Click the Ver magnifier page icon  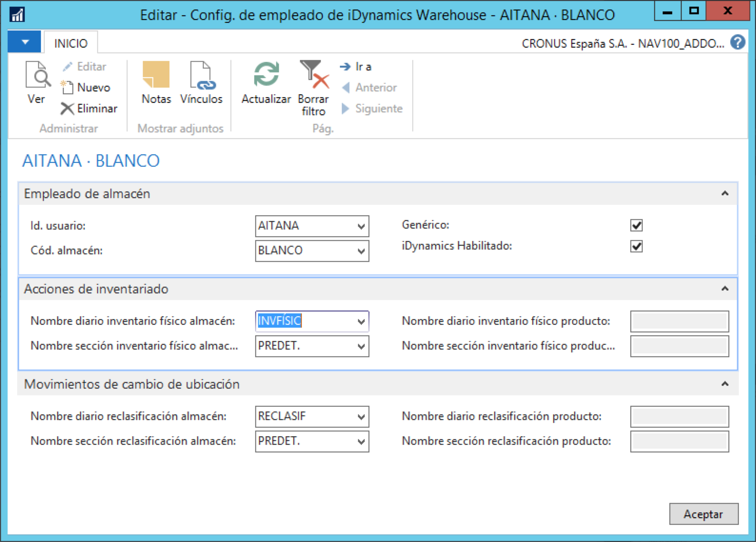click(x=38, y=74)
